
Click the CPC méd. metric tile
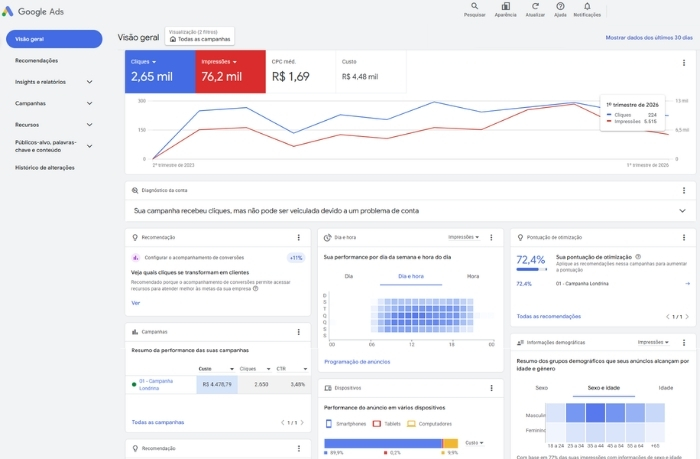[300, 71]
